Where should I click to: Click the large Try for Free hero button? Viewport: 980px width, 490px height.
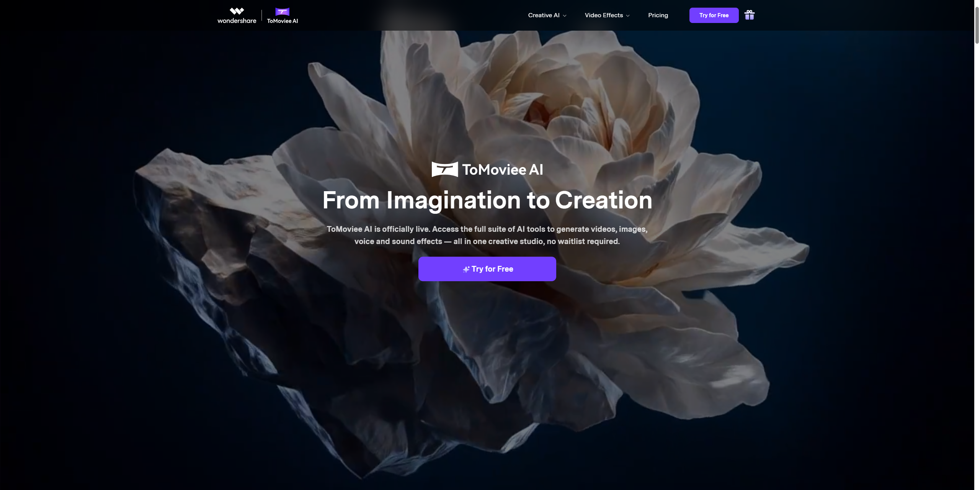tap(487, 269)
